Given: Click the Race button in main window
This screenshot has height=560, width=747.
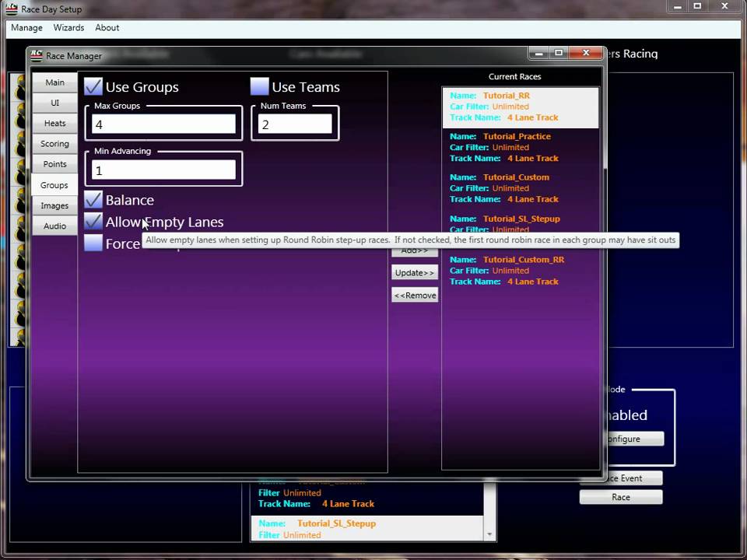Looking at the screenshot, I should 621,497.
